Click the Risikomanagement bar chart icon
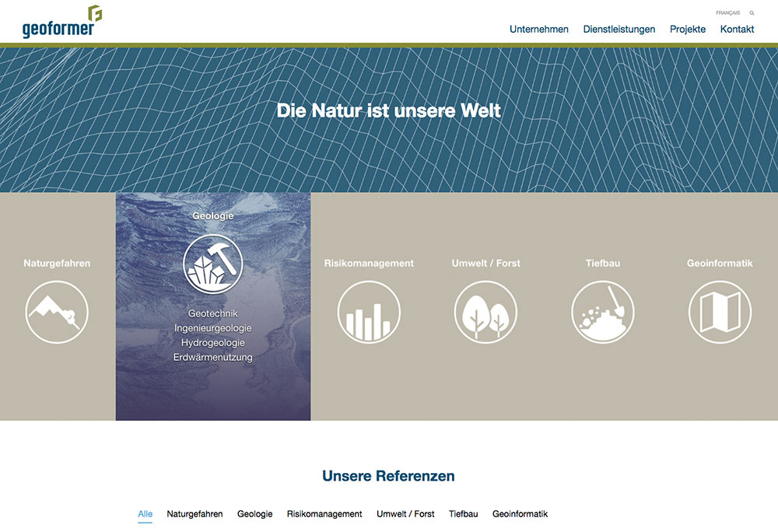 369,312
